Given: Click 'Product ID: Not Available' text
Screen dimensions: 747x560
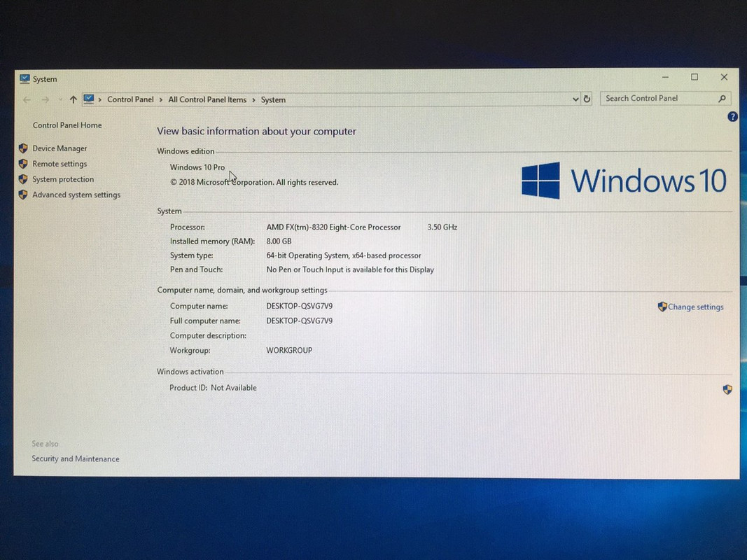Looking at the screenshot, I should [213, 388].
